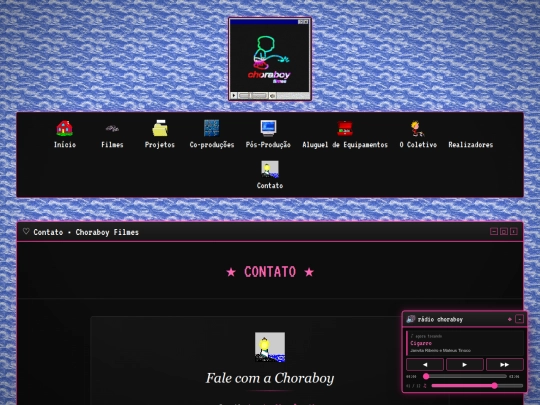The height and width of the screenshot is (405, 540).
Task: Click the Fale com a Choraboy heading
Action: (270, 378)
